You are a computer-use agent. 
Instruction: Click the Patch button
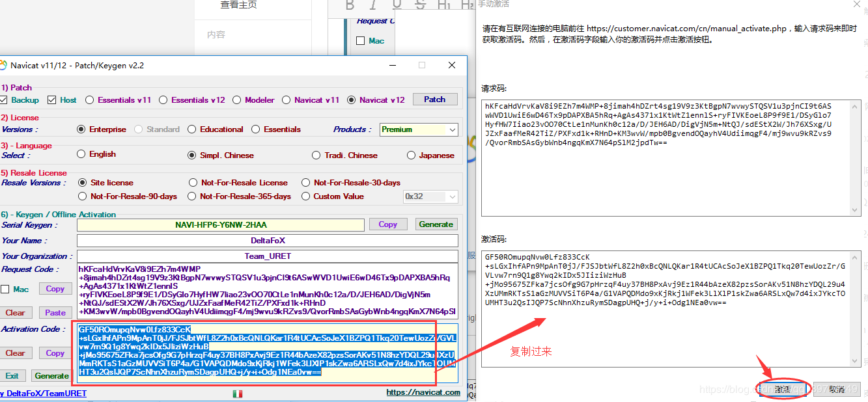[x=435, y=100]
